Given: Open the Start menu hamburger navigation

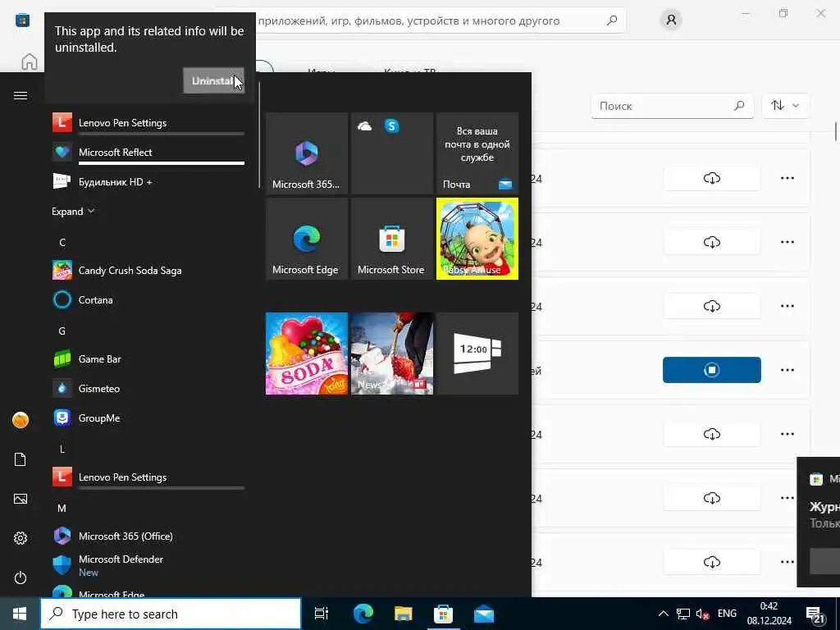Looking at the screenshot, I should (x=21, y=95).
